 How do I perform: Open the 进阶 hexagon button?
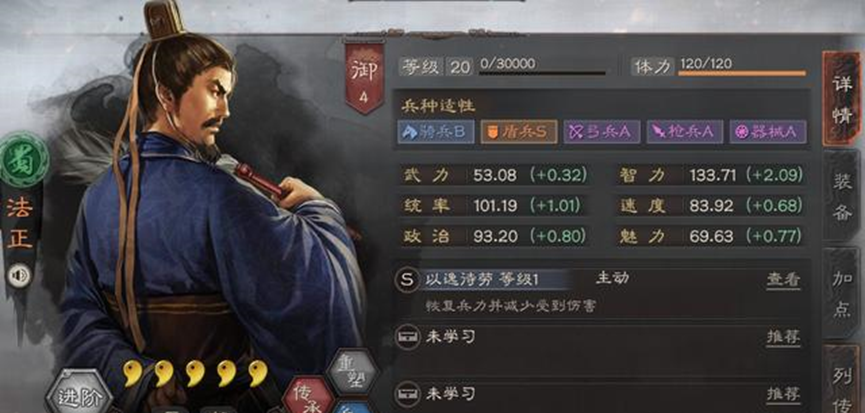[x=78, y=393]
